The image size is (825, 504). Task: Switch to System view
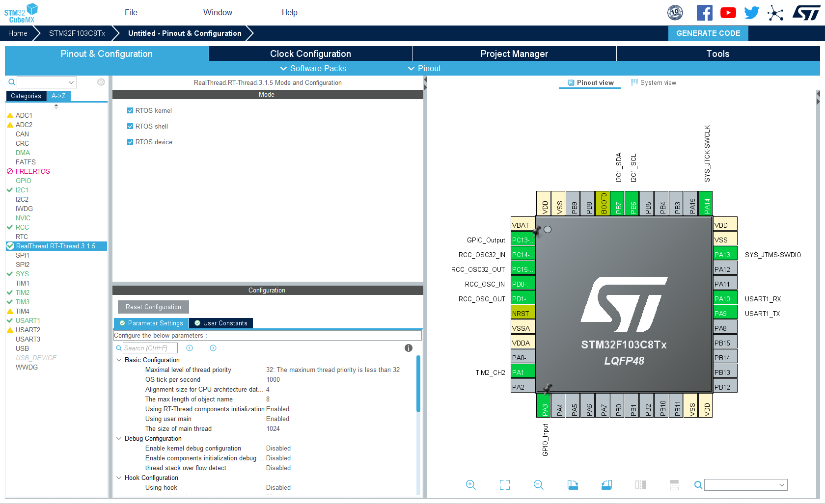pos(653,82)
